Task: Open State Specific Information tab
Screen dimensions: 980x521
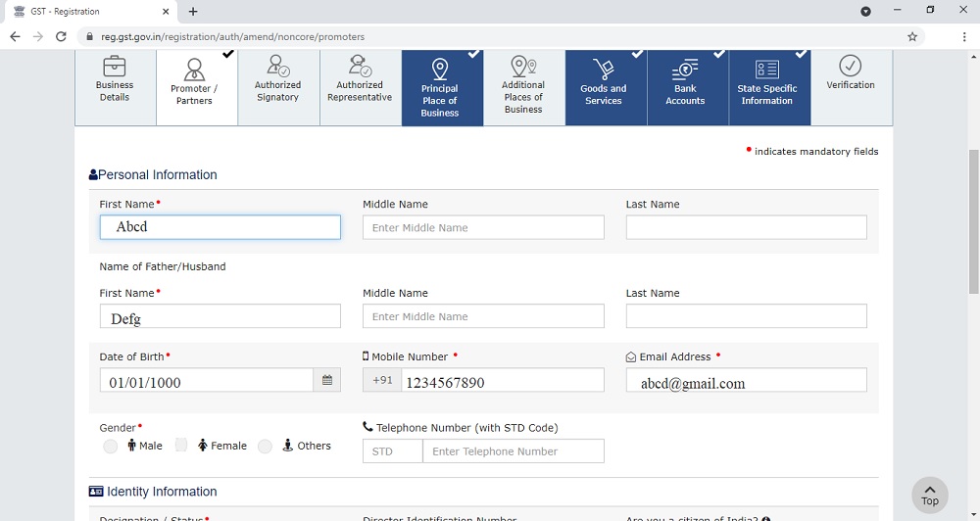Action: tap(770, 87)
